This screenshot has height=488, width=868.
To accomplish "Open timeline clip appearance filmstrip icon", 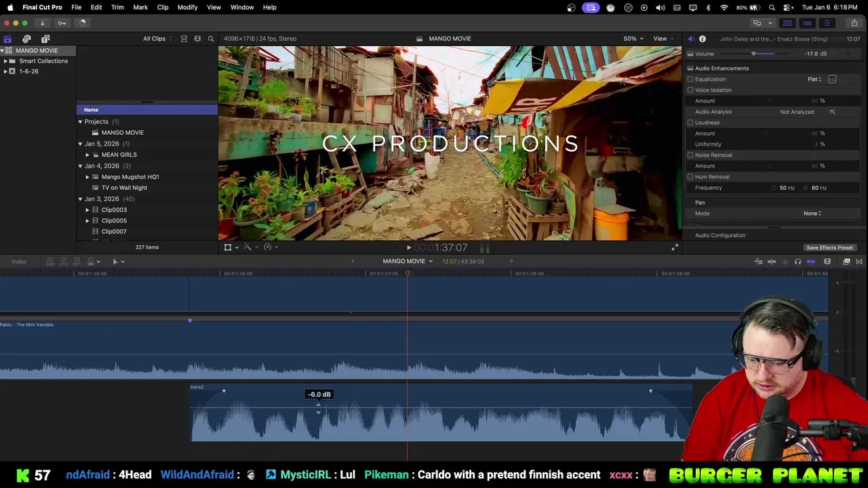I will point(827,262).
